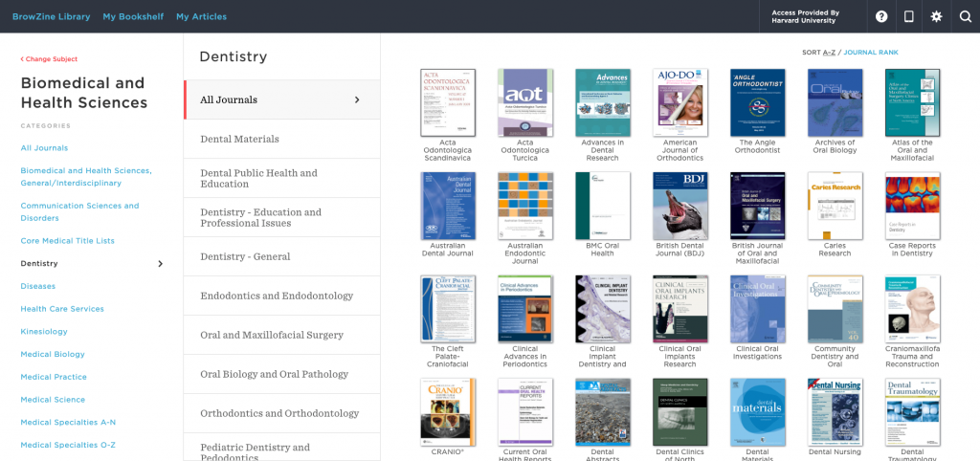980x461 pixels.
Task: Open the settings gear icon
Action: (x=936, y=17)
